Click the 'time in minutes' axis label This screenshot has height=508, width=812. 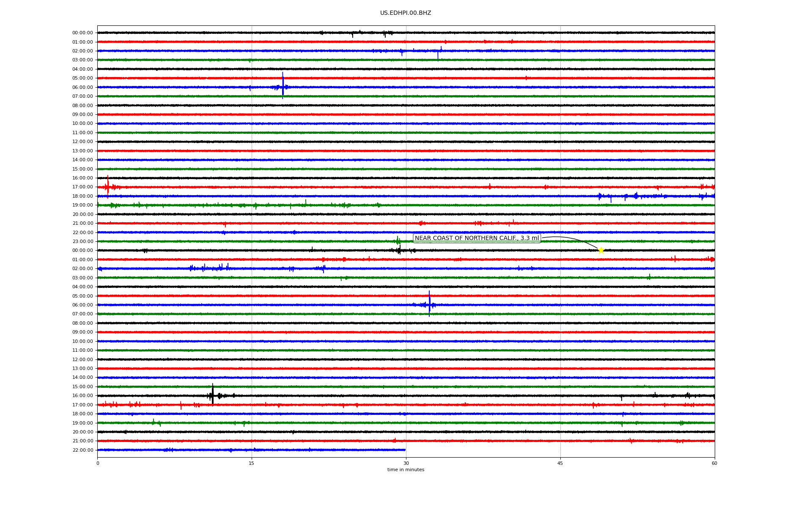(x=405, y=469)
